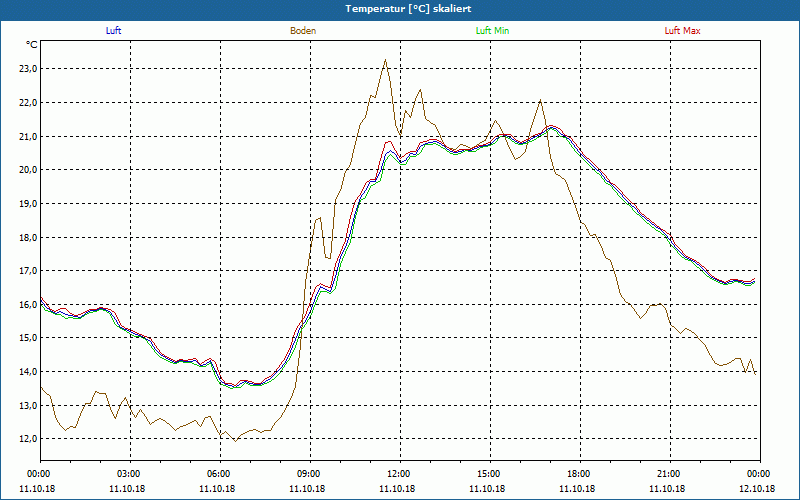800x500 pixels.
Task: Click the 17,0 y-axis value
Action: (x=27, y=271)
